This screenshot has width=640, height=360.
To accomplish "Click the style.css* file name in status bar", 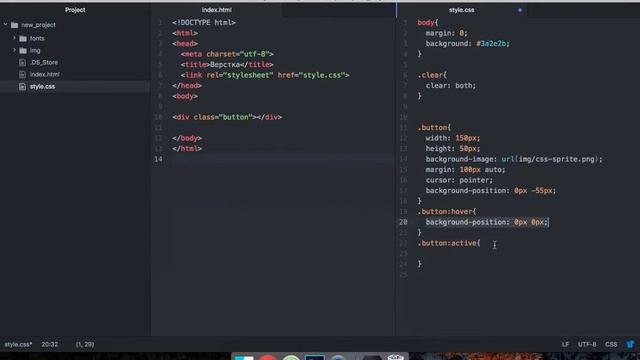I will [18, 344].
